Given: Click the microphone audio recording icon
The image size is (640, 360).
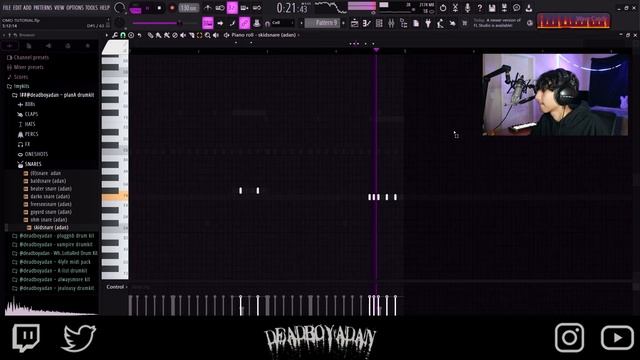Looking at the screenshot, I should tap(467, 8).
